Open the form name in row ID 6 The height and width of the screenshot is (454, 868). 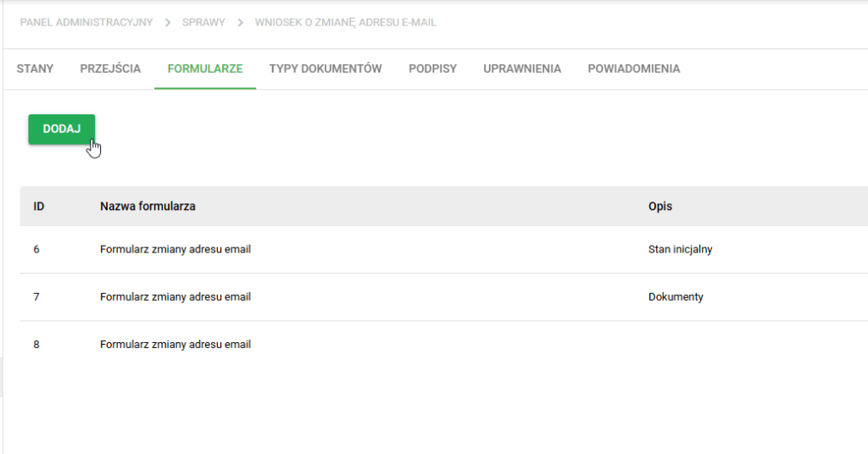tap(175, 249)
